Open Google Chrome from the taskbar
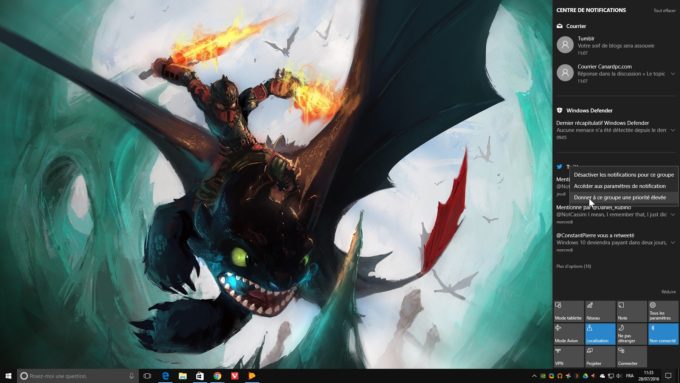 click(217, 376)
